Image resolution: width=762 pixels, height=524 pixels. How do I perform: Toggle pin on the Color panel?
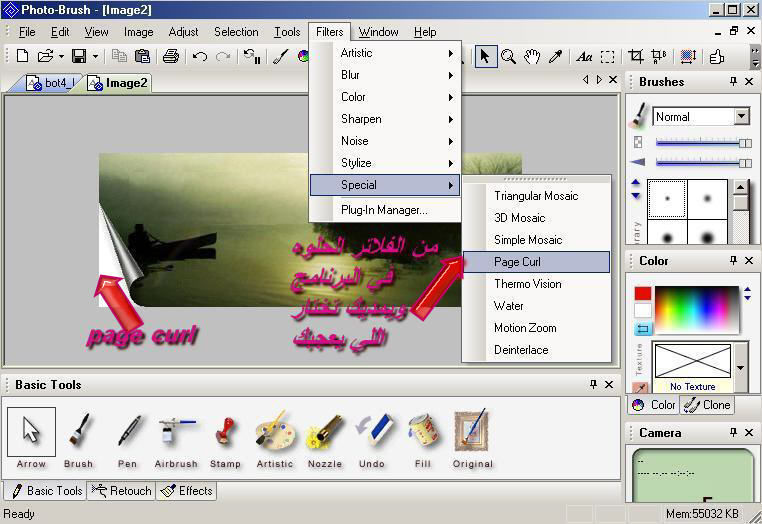point(733,261)
